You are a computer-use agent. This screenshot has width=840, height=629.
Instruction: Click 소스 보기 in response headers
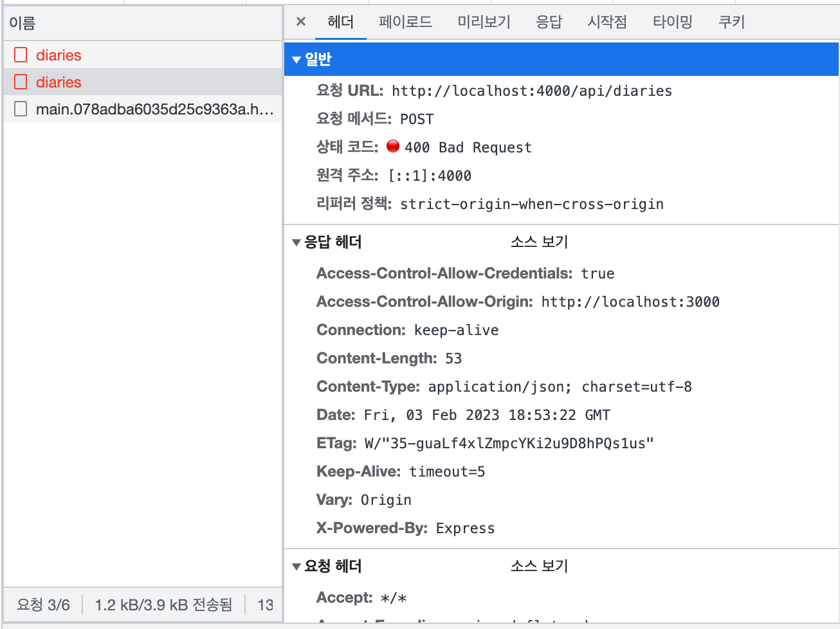coord(539,242)
